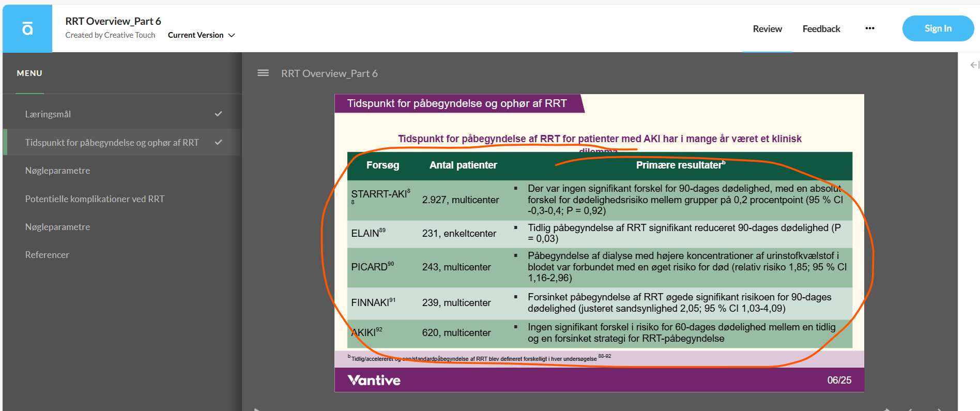Click the Sign In button
The height and width of the screenshot is (411, 980).
tap(938, 28)
